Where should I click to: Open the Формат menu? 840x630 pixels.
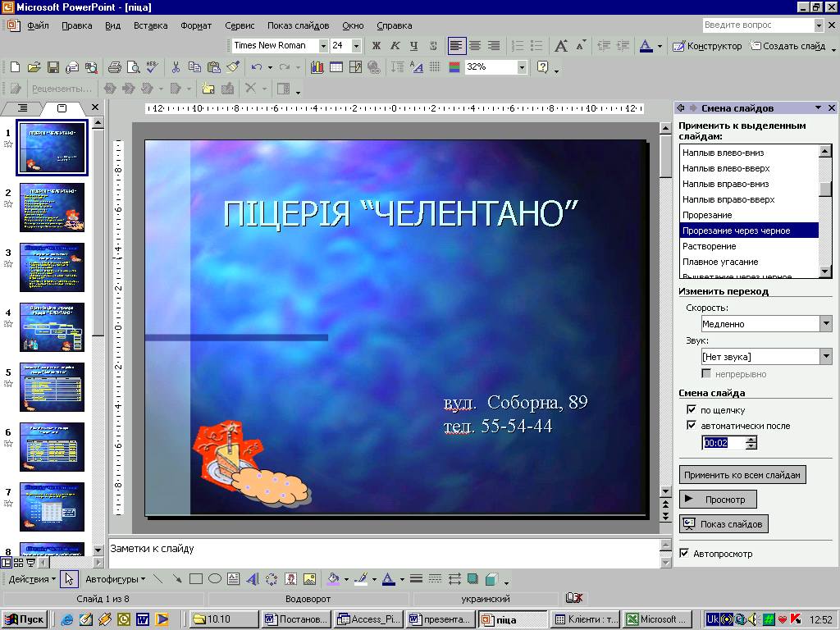(x=196, y=25)
